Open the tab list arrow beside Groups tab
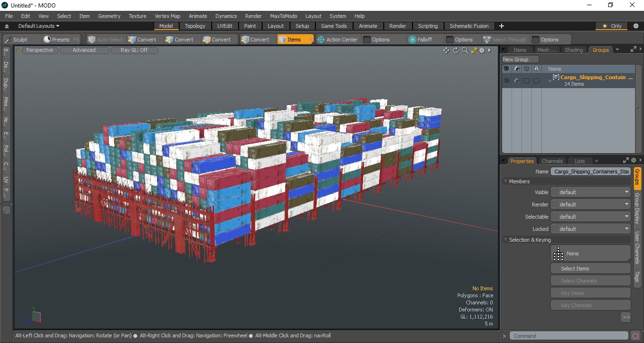Screen dimensions: 644x343 (617, 50)
